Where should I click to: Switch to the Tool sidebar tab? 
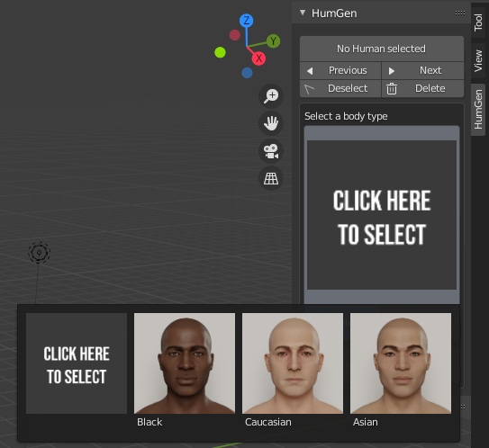[x=478, y=22]
